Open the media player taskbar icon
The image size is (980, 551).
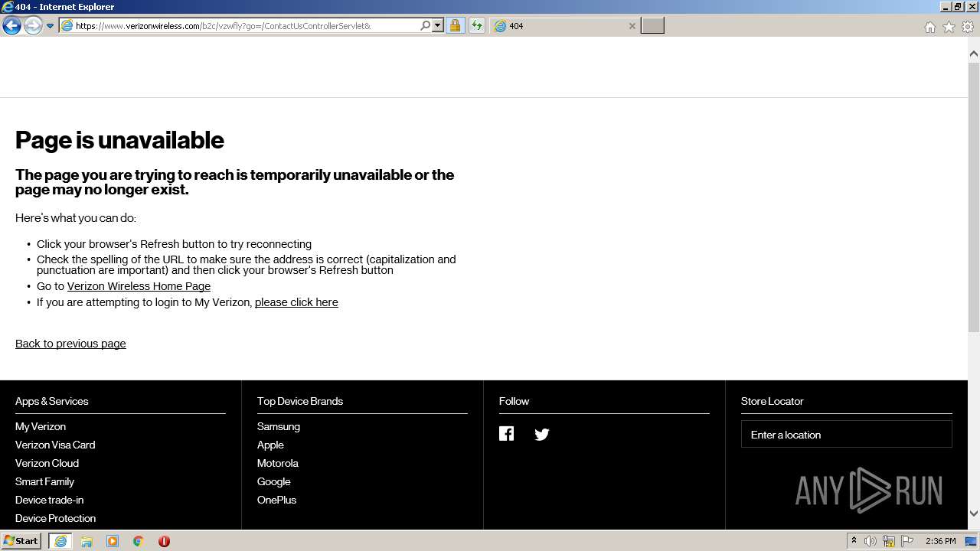[x=113, y=541]
